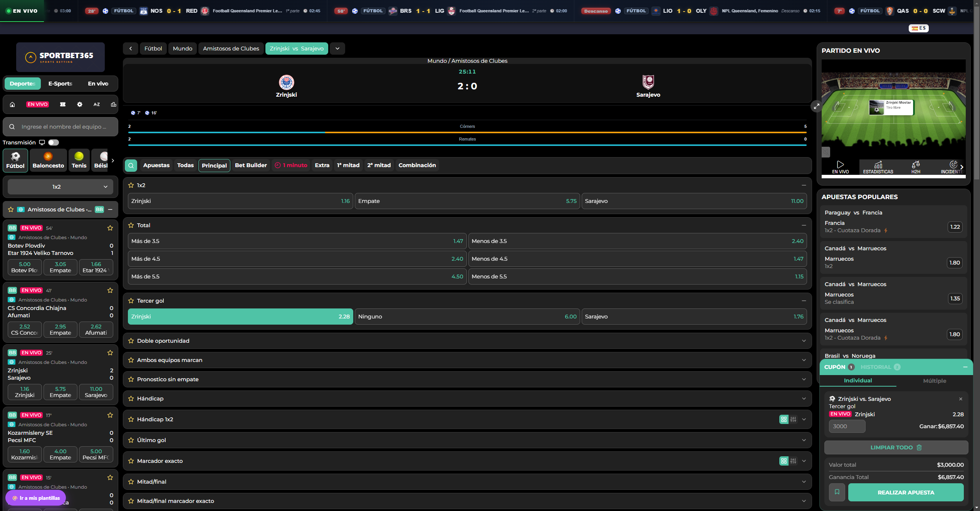
Task: Open the INCIDENTE icon in live widget
Action: click(x=952, y=167)
